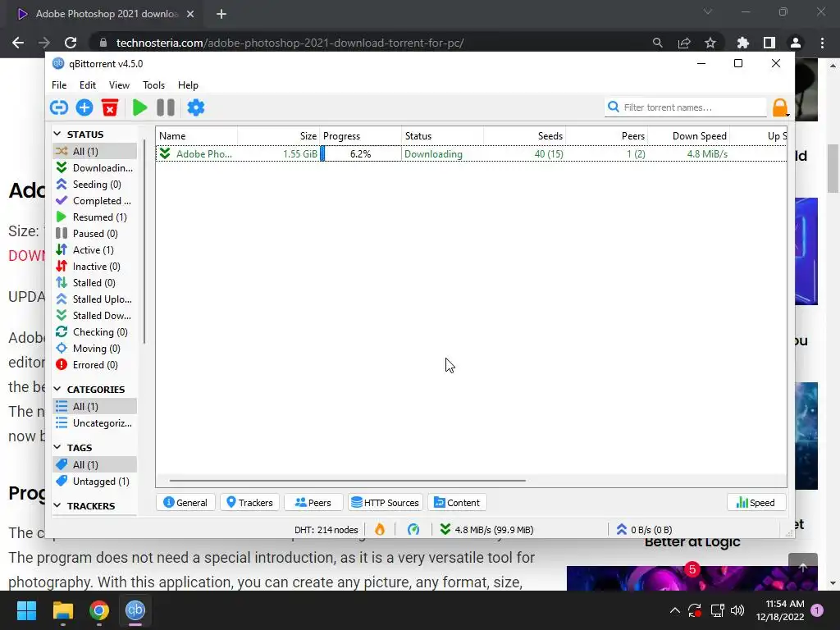Image resolution: width=840 pixels, height=630 pixels.
Task: Open the View menu
Action: tap(119, 85)
